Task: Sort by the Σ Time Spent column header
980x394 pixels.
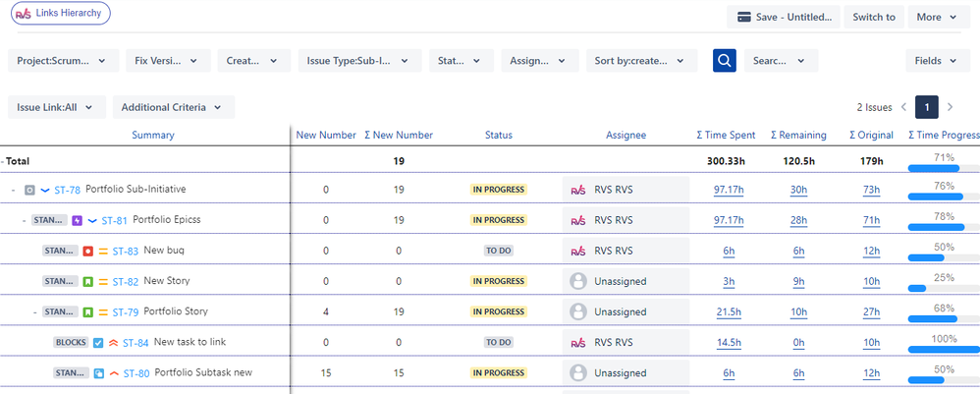Action: (x=727, y=135)
